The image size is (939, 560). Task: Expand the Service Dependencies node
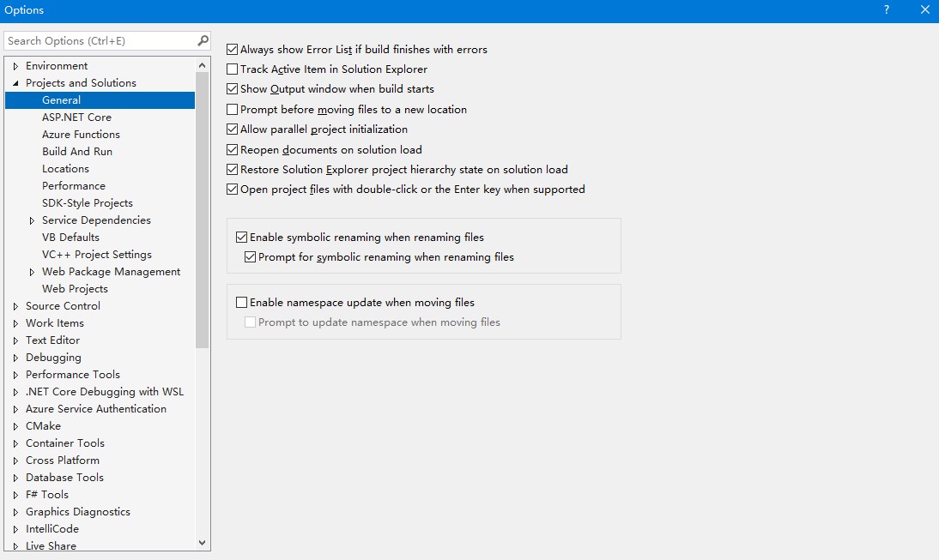click(33, 220)
